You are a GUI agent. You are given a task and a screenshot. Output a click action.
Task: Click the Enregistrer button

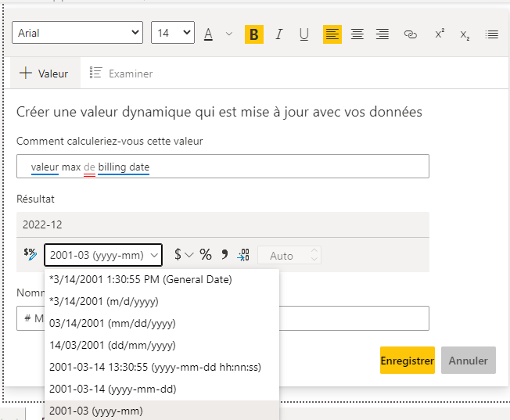(x=408, y=360)
